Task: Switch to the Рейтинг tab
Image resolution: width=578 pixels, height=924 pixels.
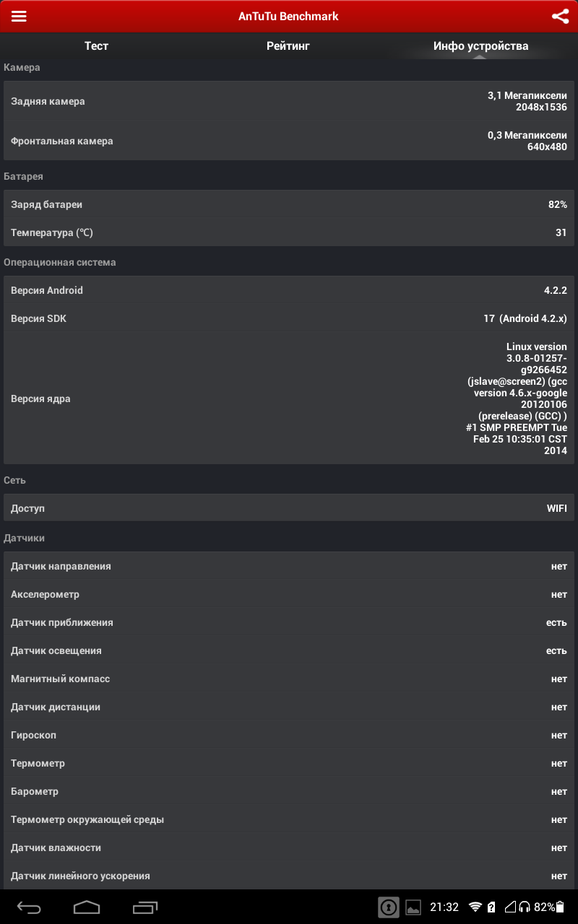Action: (x=288, y=46)
